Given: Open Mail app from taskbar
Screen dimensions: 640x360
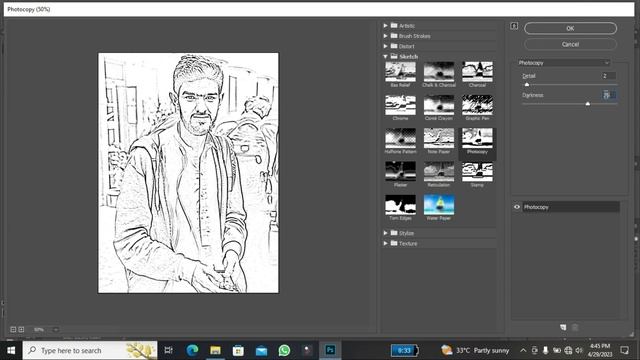Looking at the screenshot, I should pyautogui.click(x=261, y=350).
